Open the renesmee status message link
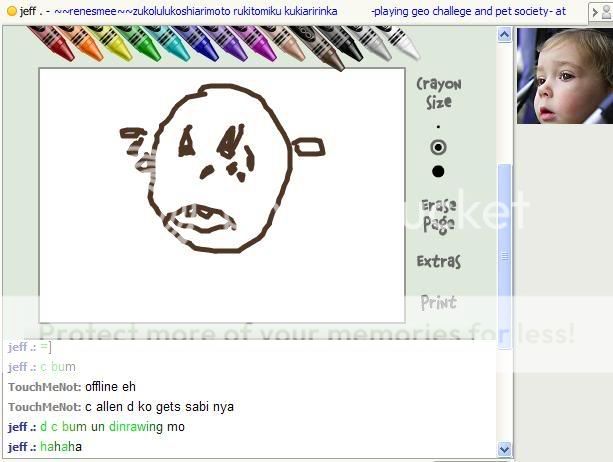613x462 pixels. [x=196, y=11]
